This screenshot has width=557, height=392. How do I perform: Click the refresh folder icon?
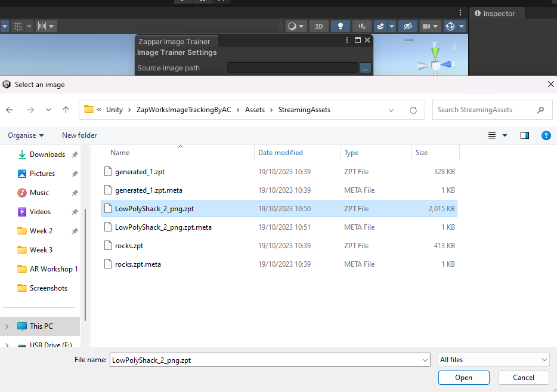(413, 110)
